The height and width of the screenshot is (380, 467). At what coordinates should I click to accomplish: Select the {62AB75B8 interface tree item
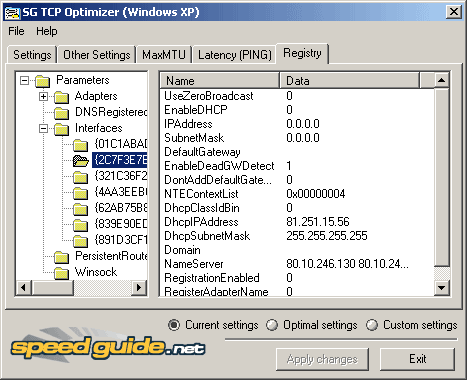pyautogui.click(x=121, y=208)
